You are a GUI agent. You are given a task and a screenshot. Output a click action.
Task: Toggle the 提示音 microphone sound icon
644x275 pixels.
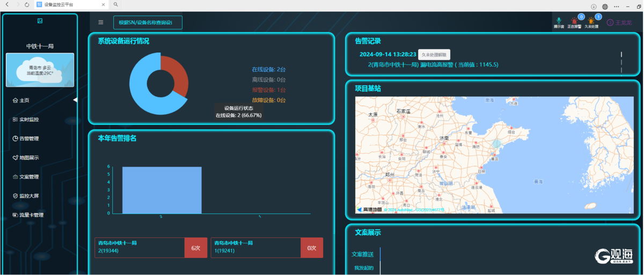[559, 20]
